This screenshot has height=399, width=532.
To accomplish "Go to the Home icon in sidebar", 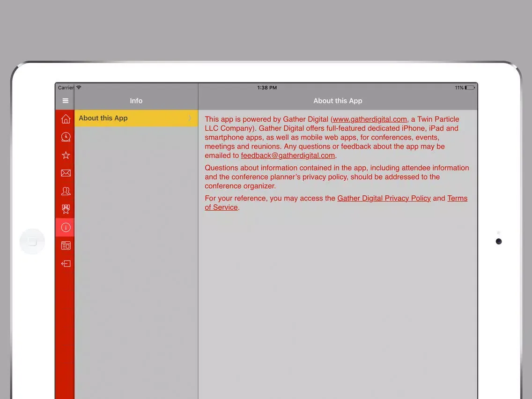I will click(66, 119).
